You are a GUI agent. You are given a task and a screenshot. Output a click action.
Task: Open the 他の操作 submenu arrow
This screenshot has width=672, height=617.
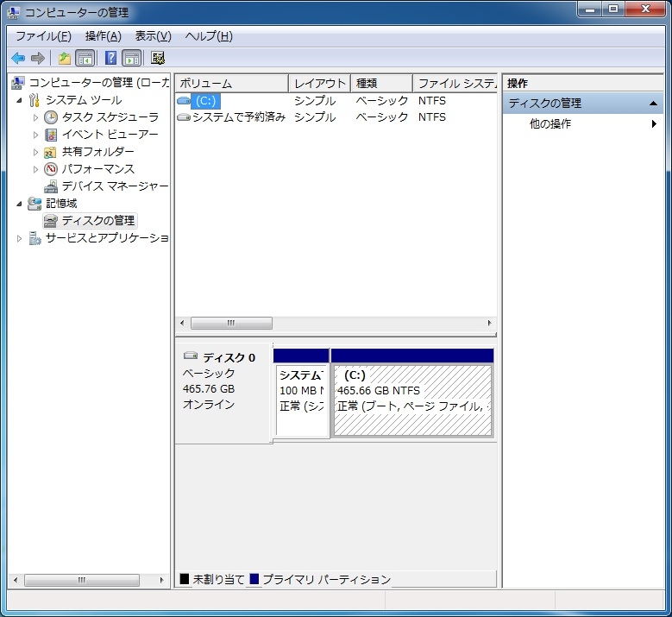(654, 124)
